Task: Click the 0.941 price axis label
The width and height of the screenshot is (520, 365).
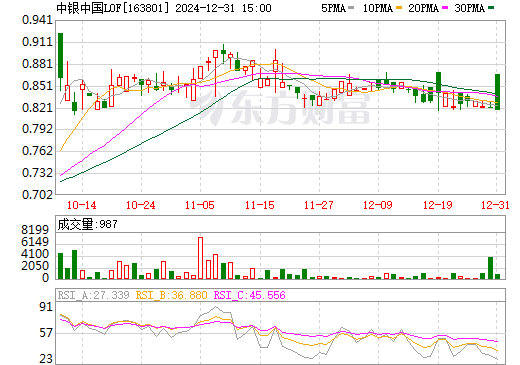Action: [38, 20]
